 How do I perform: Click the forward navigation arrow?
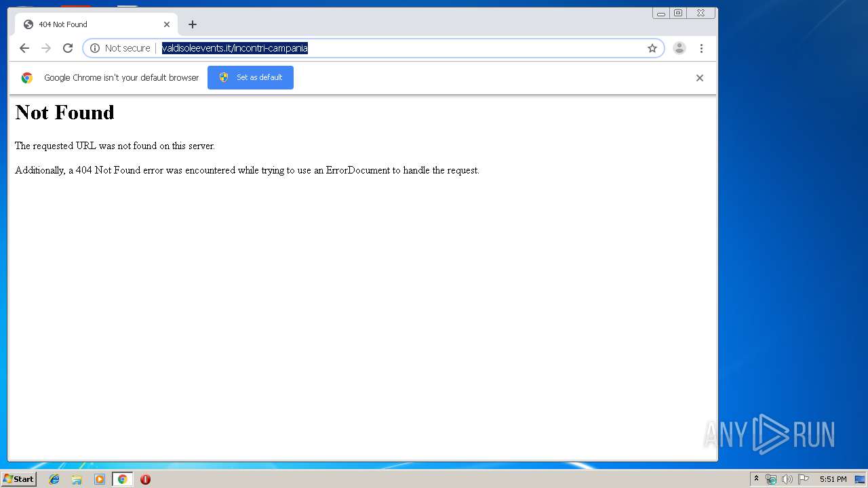[46, 48]
